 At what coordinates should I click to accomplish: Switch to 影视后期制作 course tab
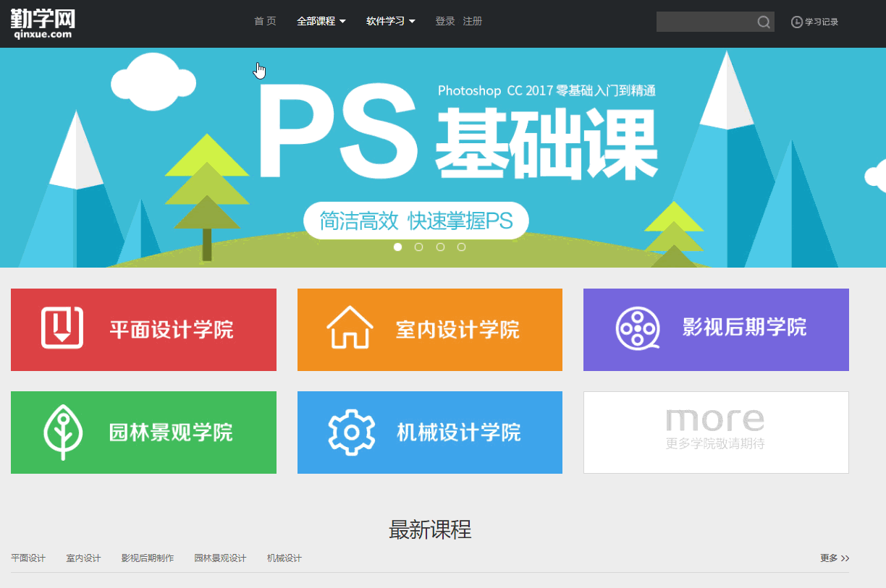(148, 558)
